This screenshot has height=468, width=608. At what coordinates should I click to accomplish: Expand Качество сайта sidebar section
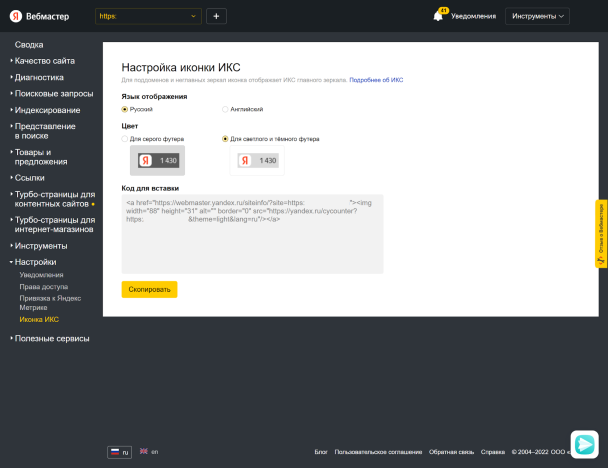click(44, 61)
